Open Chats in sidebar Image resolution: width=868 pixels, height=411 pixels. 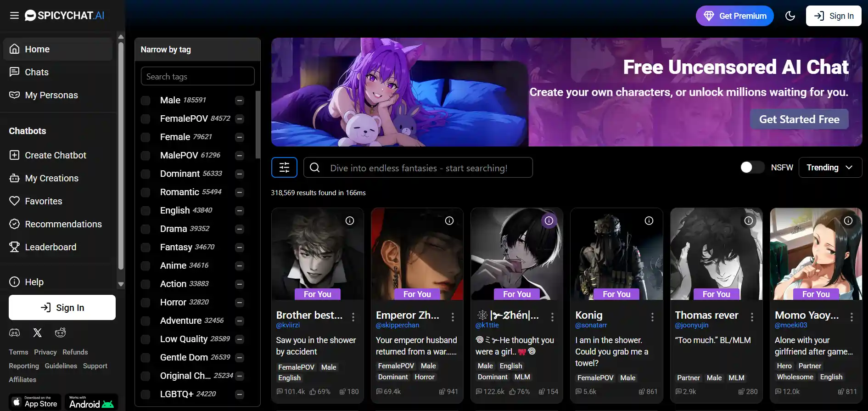tap(58, 72)
